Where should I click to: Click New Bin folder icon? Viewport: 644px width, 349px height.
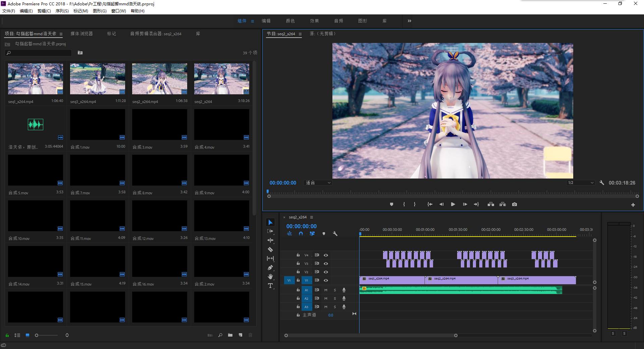(230, 335)
